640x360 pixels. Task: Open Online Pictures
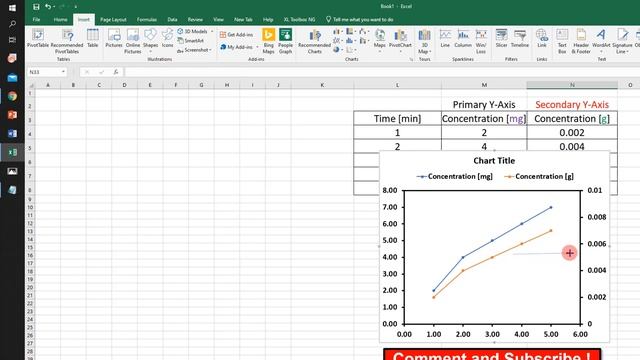pyautogui.click(x=133, y=41)
